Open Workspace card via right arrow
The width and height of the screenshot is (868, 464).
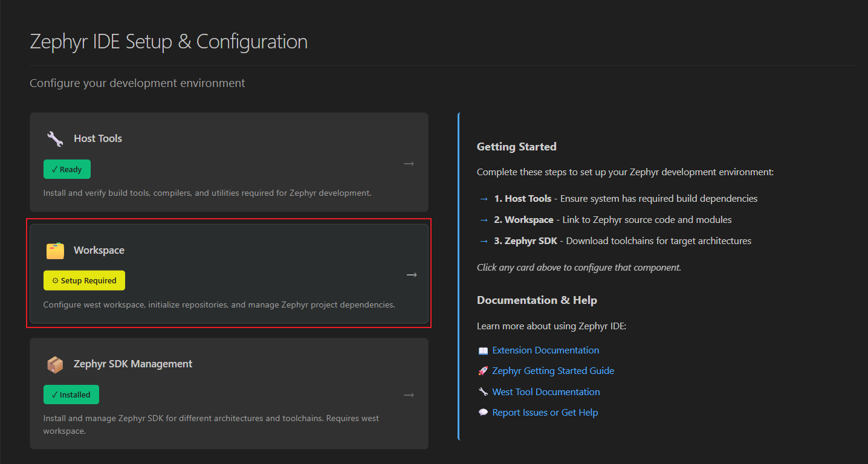coord(412,275)
